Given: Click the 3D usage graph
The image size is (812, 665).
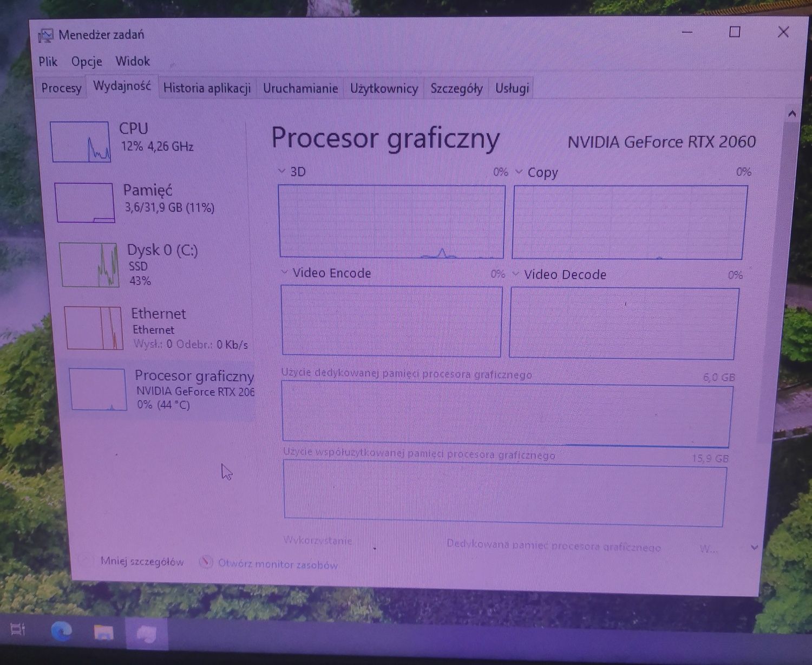Looking at the screenshot, I should [391, 221].
